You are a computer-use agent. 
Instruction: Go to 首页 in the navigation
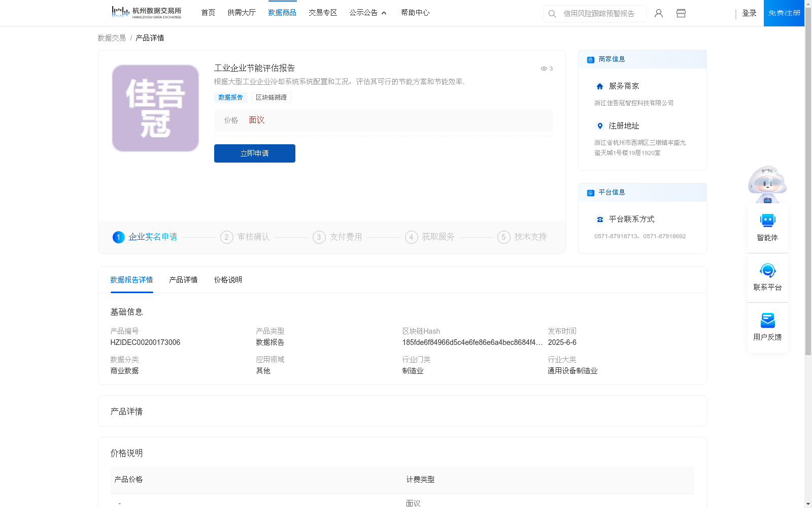tap(208, 13)
